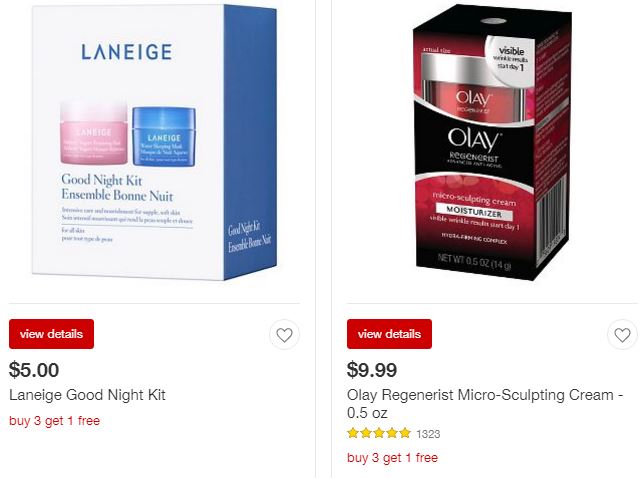Open the 1323 reviews count
This screenshot has width=641, height=478.
click(x=428, y=434)
